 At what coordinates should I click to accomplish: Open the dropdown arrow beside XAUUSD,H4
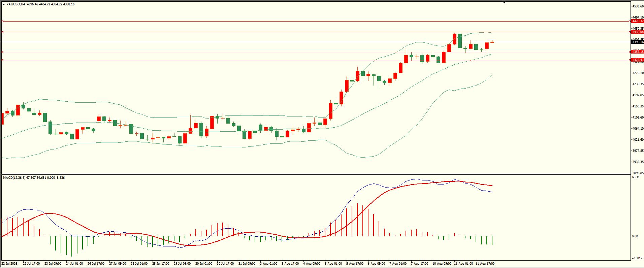(4, 4)
